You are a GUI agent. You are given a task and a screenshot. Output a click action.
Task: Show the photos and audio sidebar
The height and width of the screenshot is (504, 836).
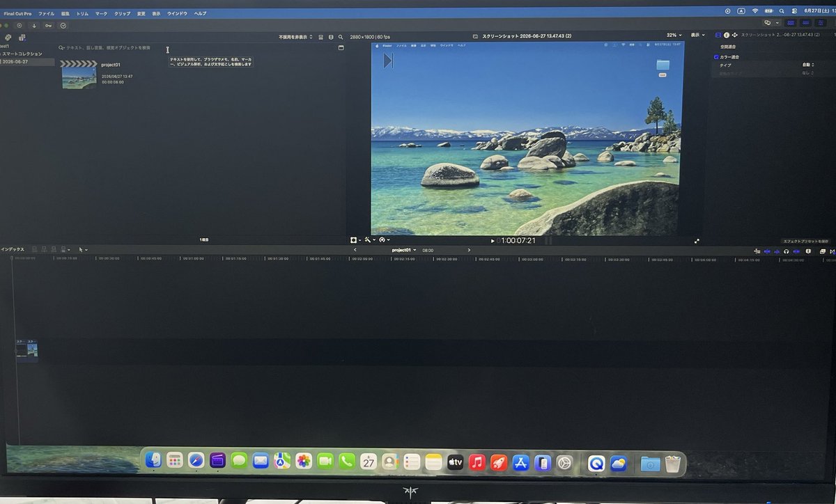(x=8, y=38)
